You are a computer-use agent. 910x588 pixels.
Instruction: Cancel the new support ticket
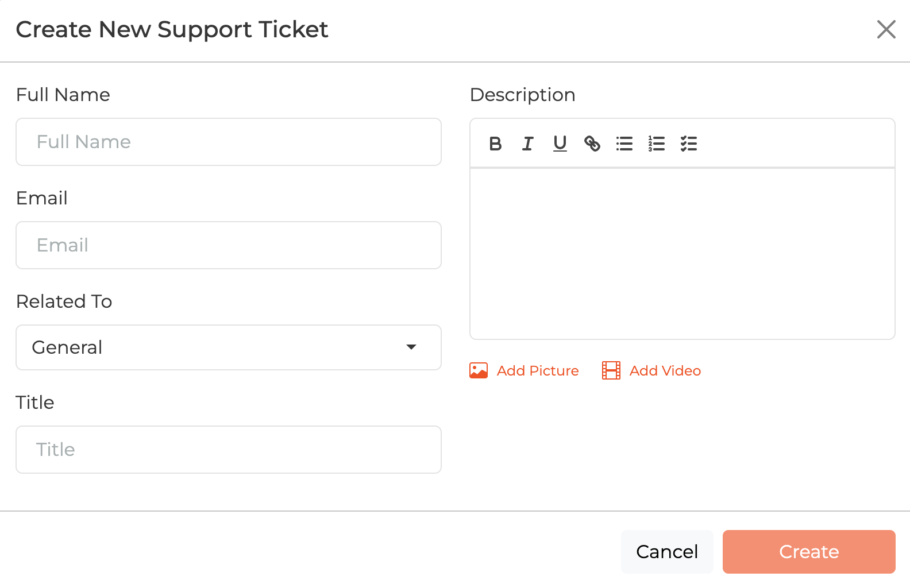tap(666, 551)
